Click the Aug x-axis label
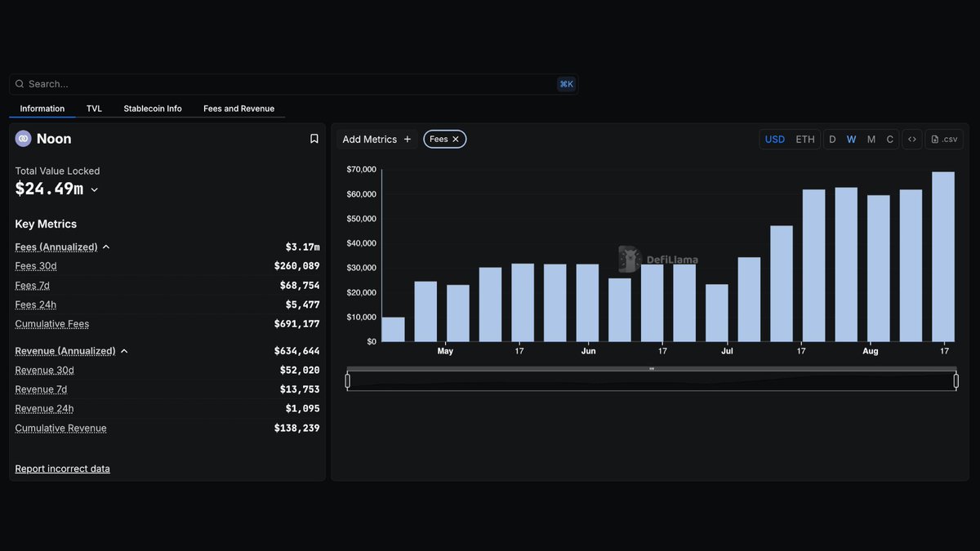 [x=871, y=351]
